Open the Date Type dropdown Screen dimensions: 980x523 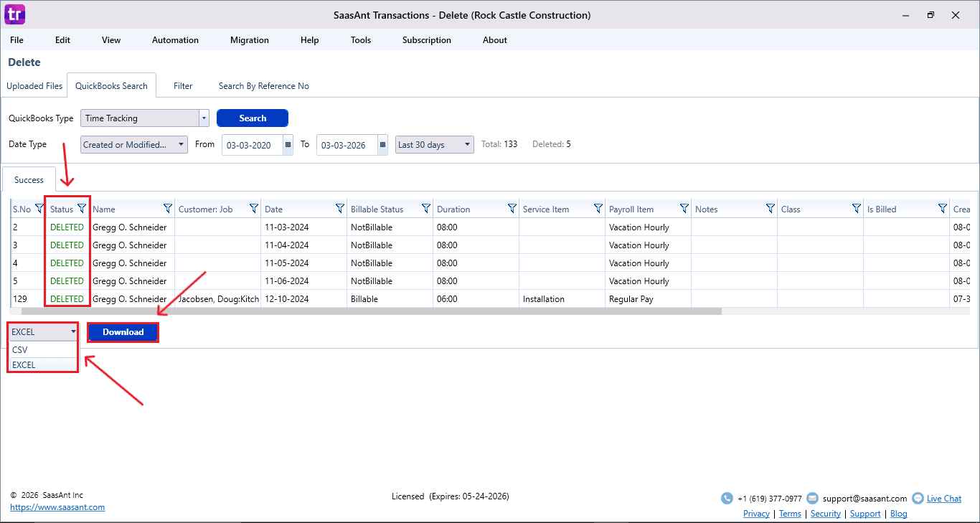(134, 145)
